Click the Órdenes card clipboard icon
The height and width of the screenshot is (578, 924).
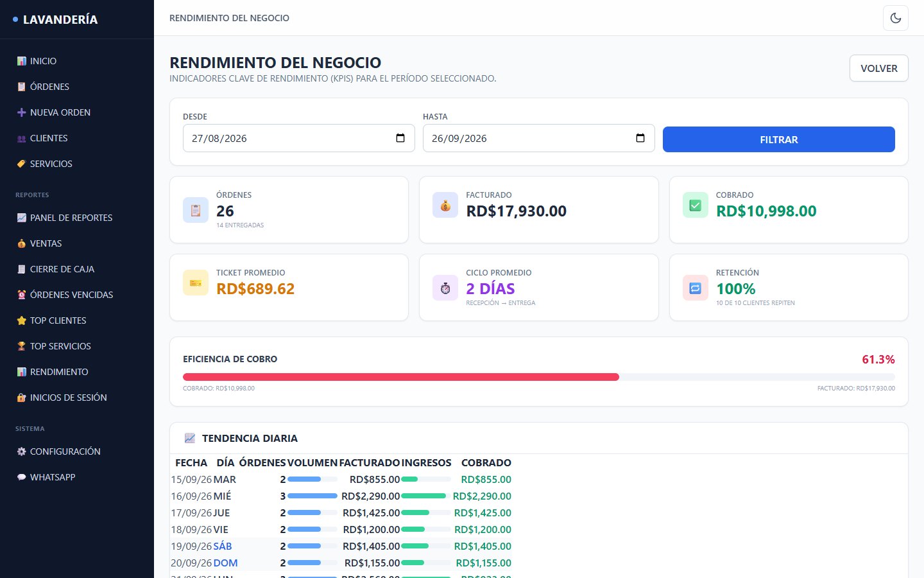coord(196,210)
